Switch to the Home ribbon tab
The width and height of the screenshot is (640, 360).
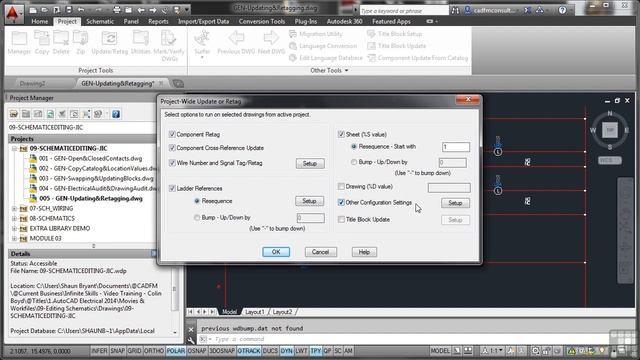pyautogui.click(x=40, y=22)
